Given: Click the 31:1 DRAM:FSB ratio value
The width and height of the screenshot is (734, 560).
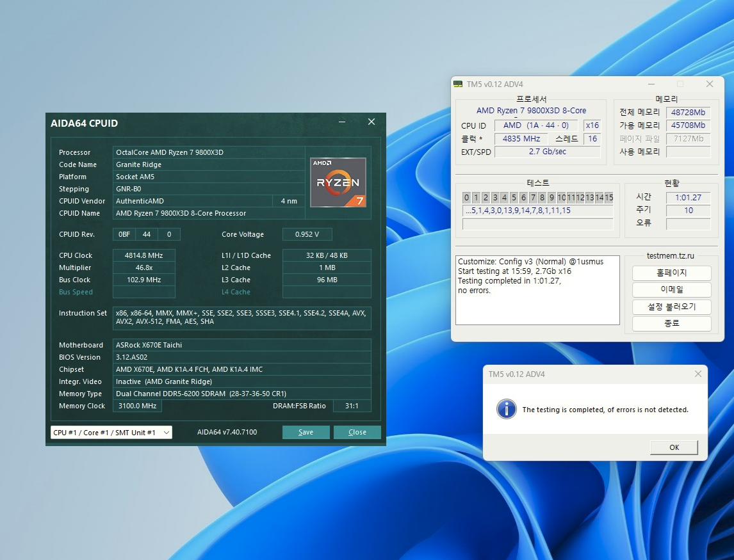Looking at the screenshot, I should tap(352, 406).
